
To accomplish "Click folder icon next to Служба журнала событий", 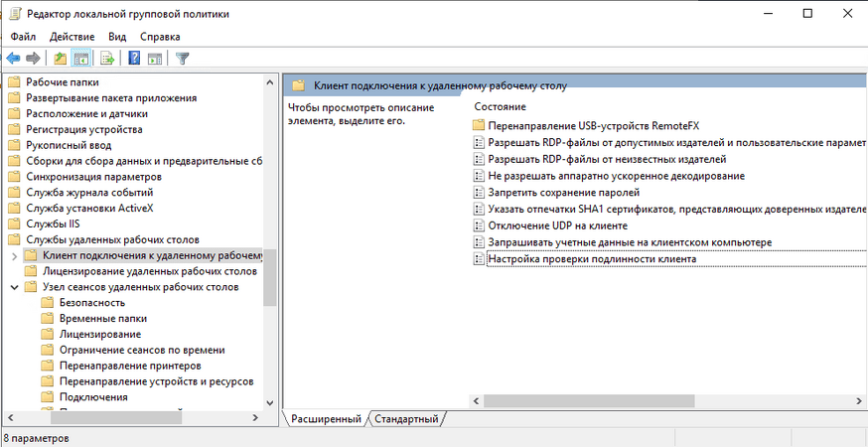I will tap(14, 192).
